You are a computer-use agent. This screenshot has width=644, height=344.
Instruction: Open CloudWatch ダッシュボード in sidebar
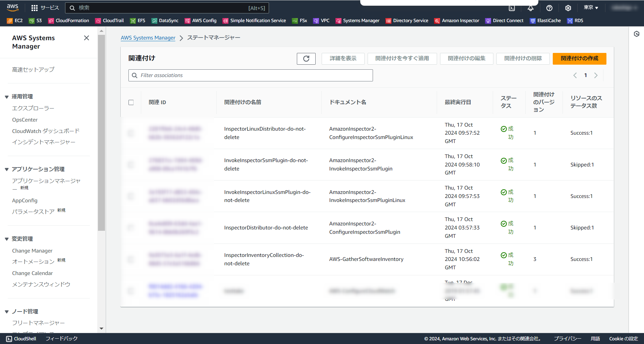tap(46, 131)
